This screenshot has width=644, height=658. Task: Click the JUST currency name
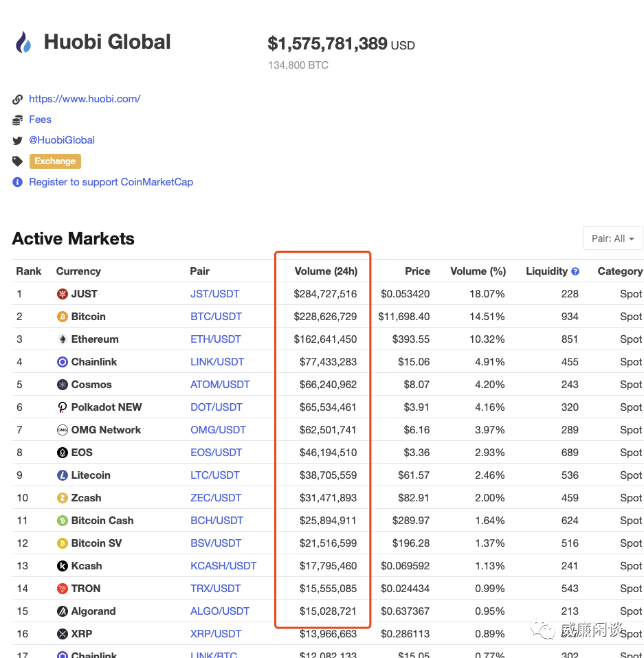pyautogui.click(x=85, y=294)
